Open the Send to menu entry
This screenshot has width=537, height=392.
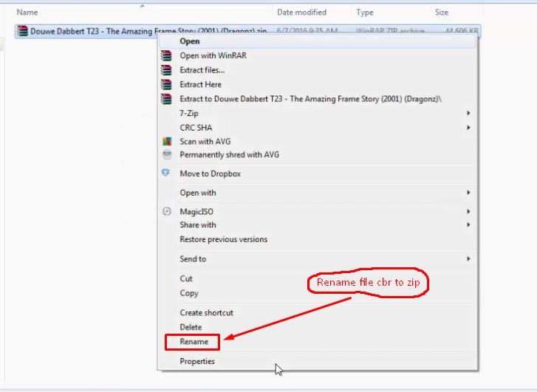click(318, 259)
